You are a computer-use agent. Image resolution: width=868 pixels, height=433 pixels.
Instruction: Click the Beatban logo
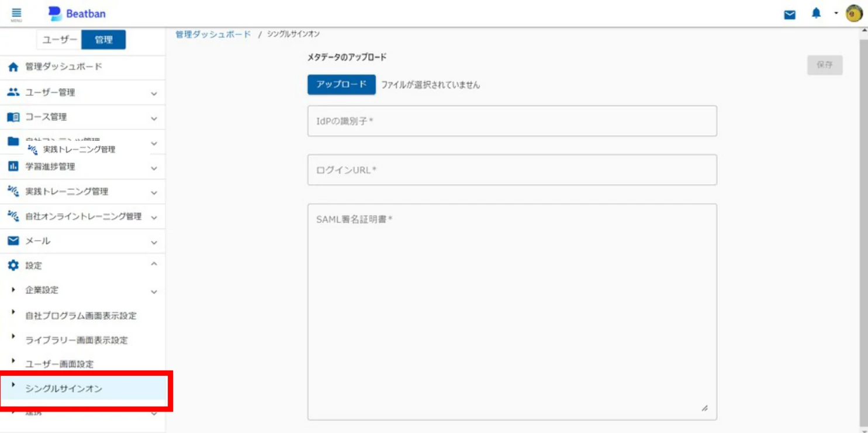pos(77,13)
